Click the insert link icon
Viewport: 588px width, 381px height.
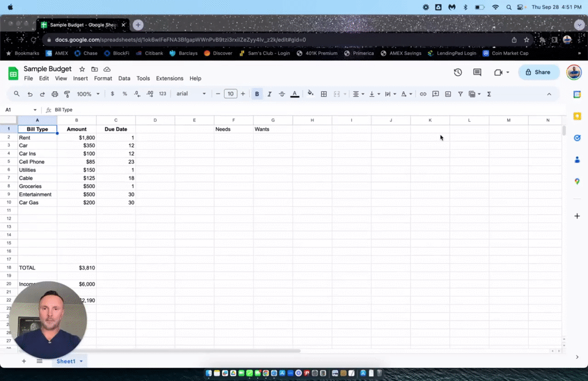click(x=423, y=94)
